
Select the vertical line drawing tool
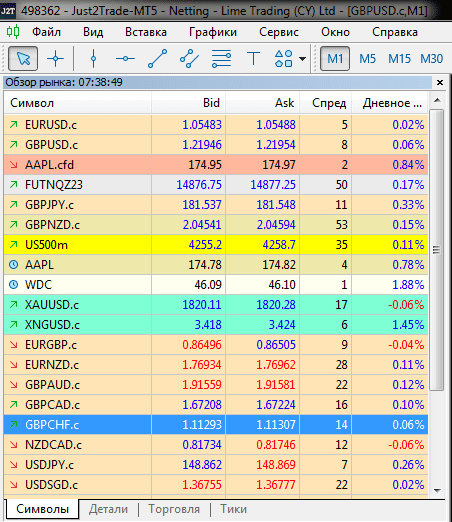point(93,59)
